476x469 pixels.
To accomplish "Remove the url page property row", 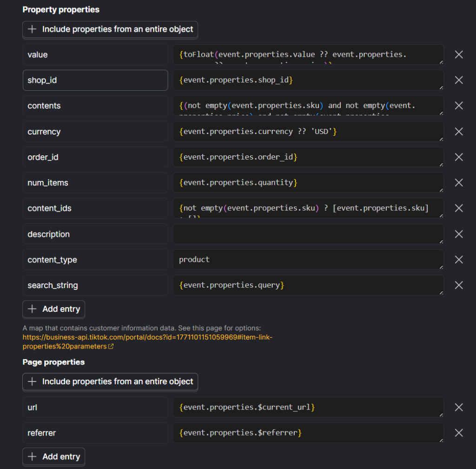I will [458, 407].
